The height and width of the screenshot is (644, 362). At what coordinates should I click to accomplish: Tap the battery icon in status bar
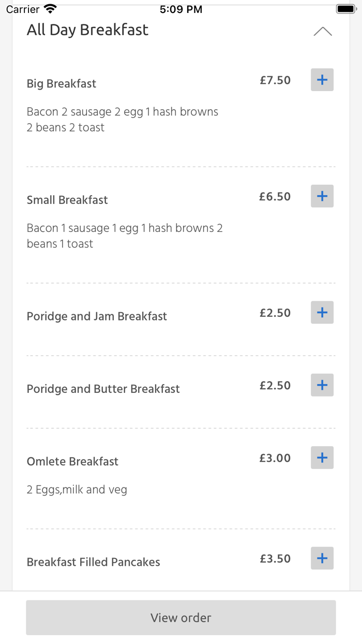click(345, 9)
